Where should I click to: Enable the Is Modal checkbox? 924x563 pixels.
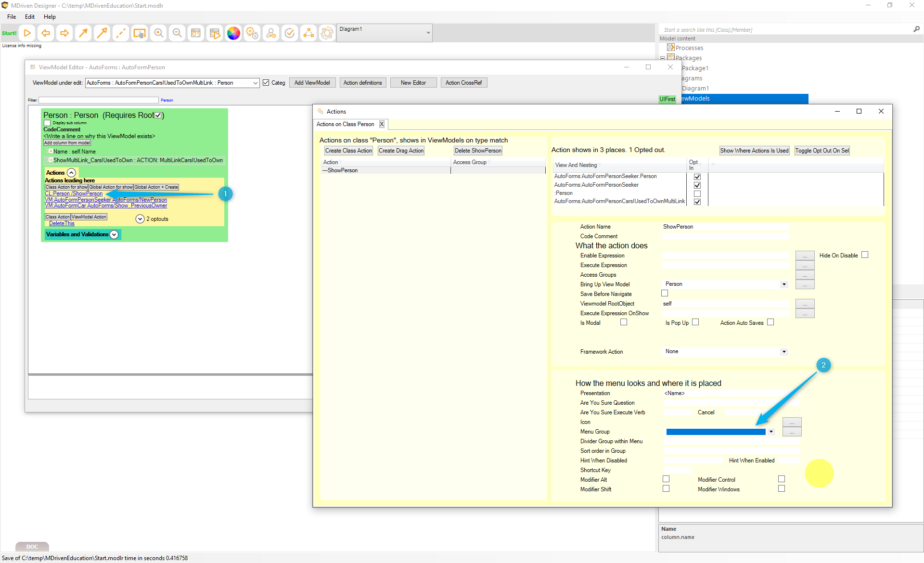[x=624, y=322]
